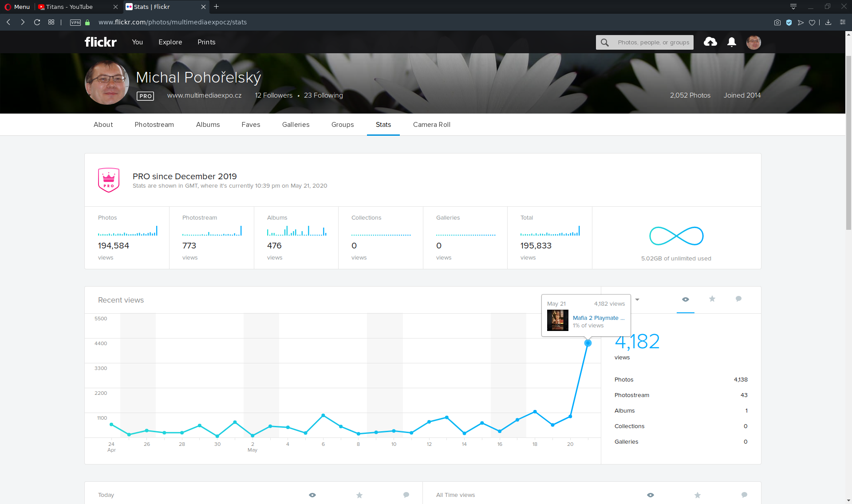Open the Camera Roll tab

point(431,125)
